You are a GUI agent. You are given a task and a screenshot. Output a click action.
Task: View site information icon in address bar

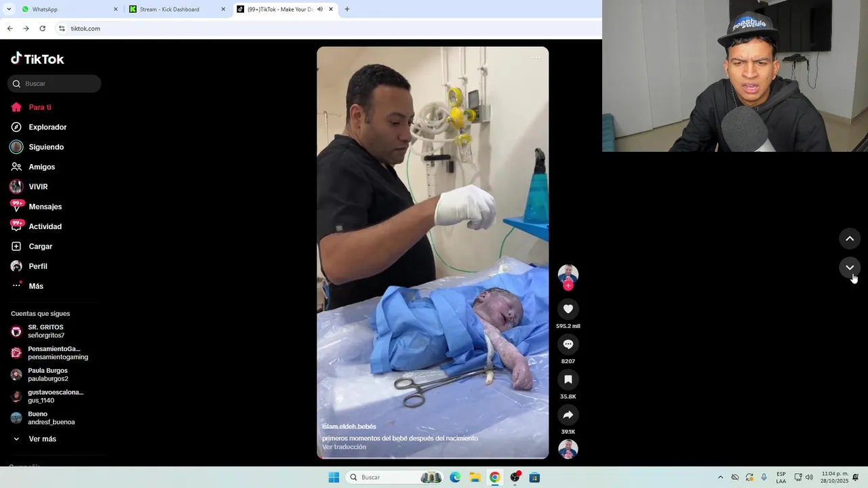click(62, 28)
